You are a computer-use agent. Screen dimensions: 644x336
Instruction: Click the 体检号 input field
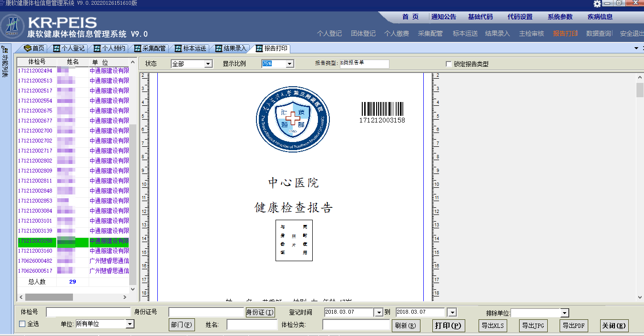pyautogui.click(x=88, y=312)
